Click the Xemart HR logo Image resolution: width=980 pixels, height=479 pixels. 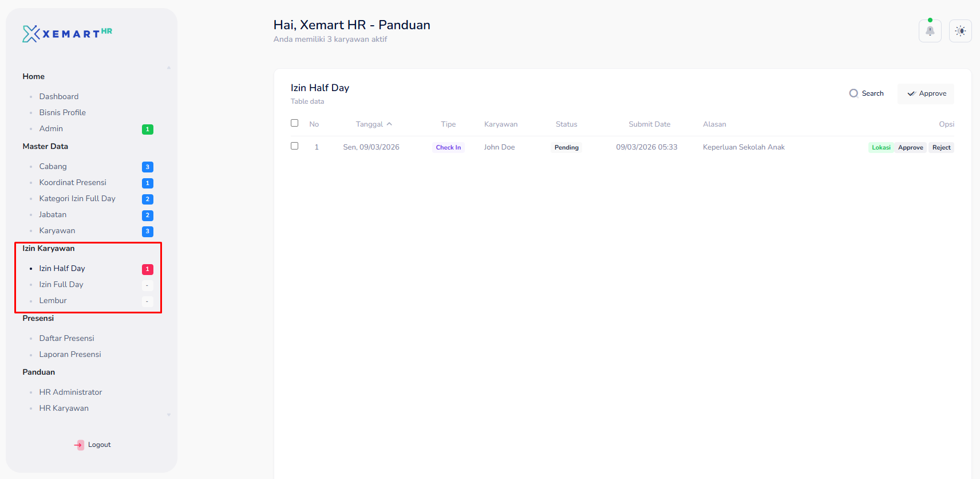click(67, 34)
